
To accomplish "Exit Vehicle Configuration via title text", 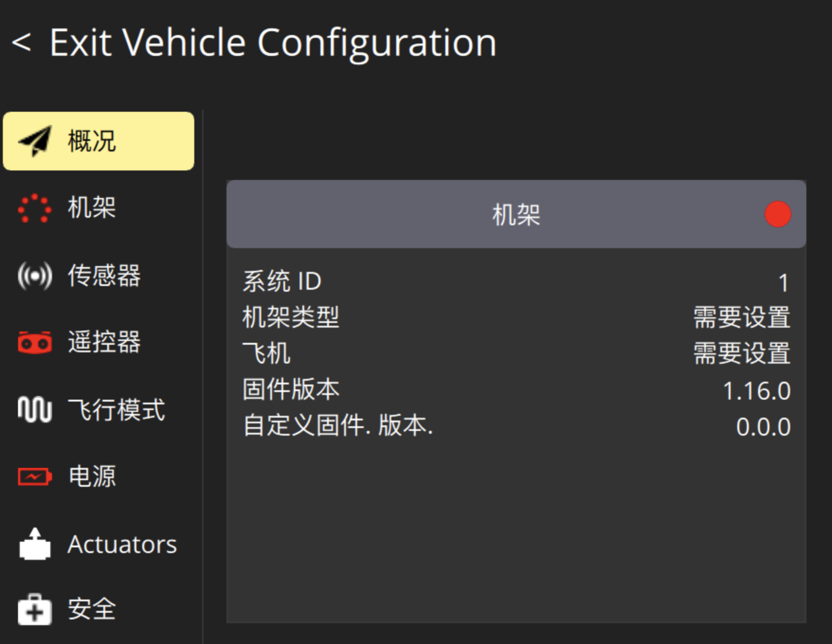I will [x=273, y=43].
